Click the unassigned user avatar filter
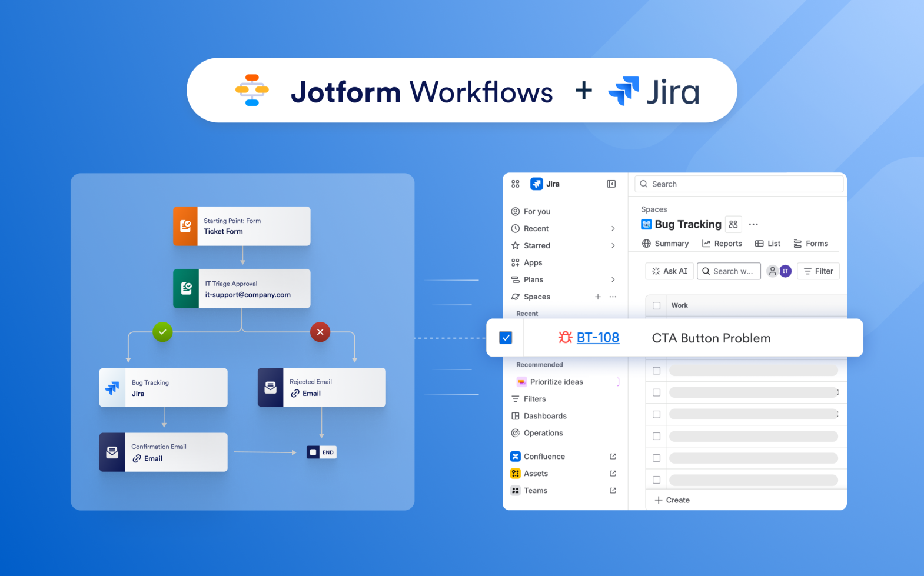The height and width of the screenshot is (576, 924). pyautogui.click(x=773, y=271)
